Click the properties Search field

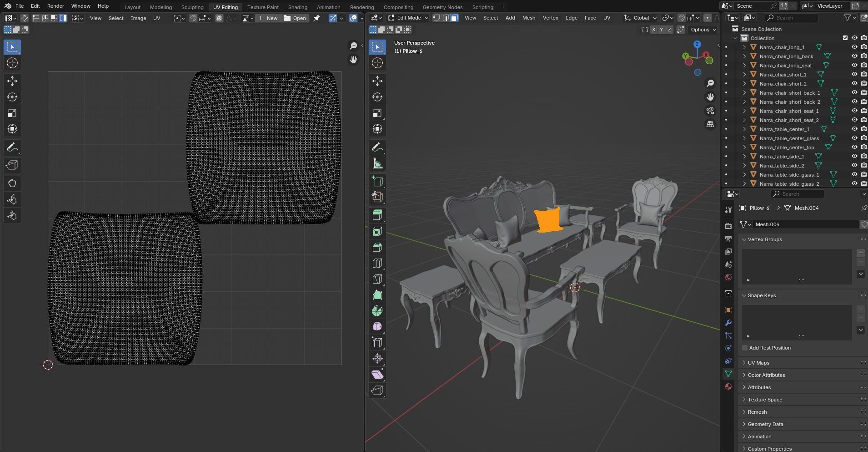(798, 194)
